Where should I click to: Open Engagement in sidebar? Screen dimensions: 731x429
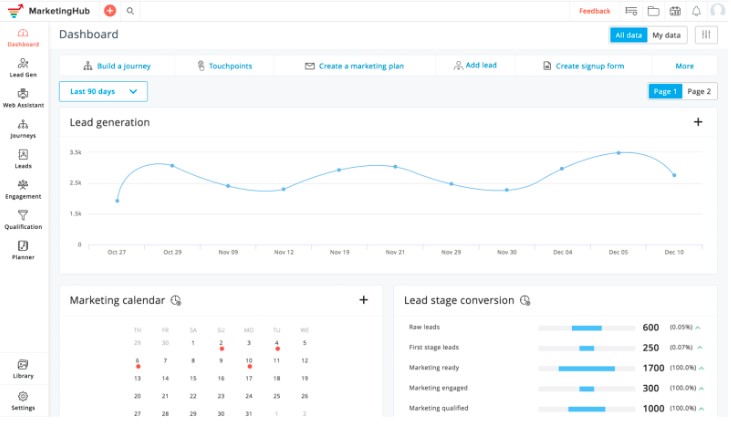point(23,190)
